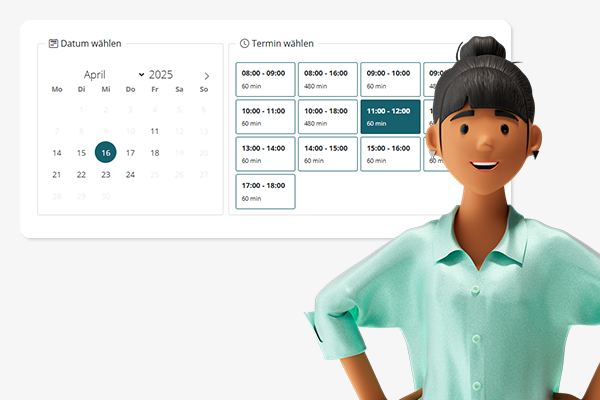Screen dimensions: 600x400
Task: Select Friday the 18th in the calendar
Action: click(154, 153)
